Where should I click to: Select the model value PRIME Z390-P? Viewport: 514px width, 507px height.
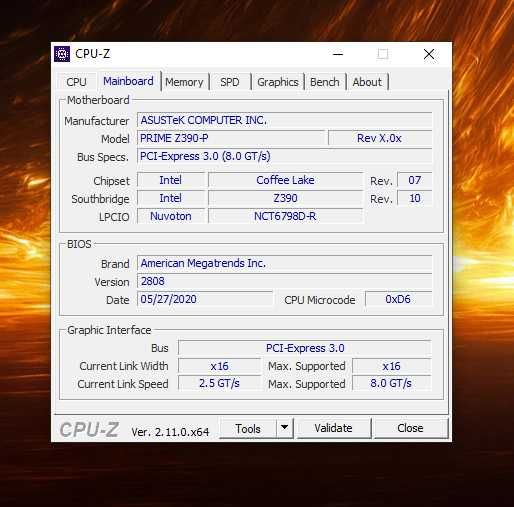point(231,138)
